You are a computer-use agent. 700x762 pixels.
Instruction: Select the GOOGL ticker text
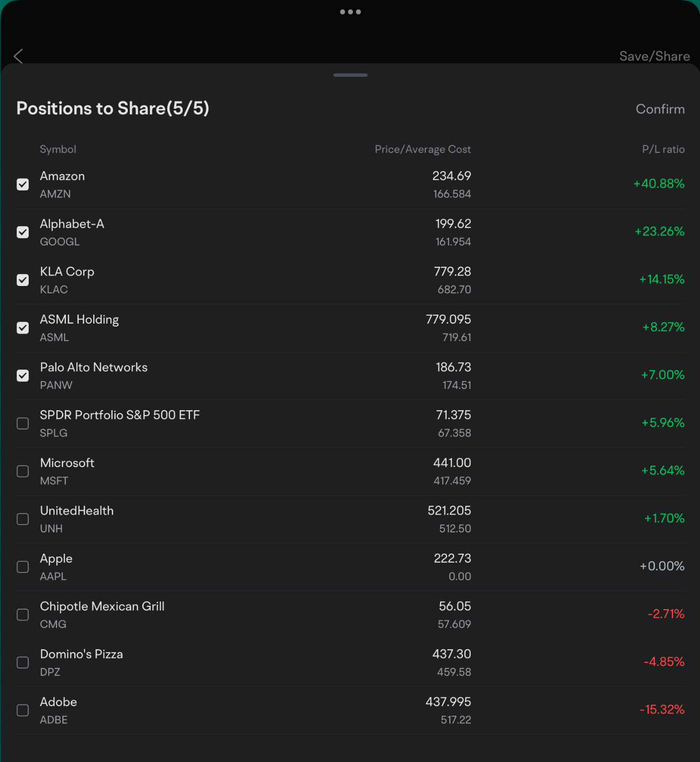click(60, 242)
